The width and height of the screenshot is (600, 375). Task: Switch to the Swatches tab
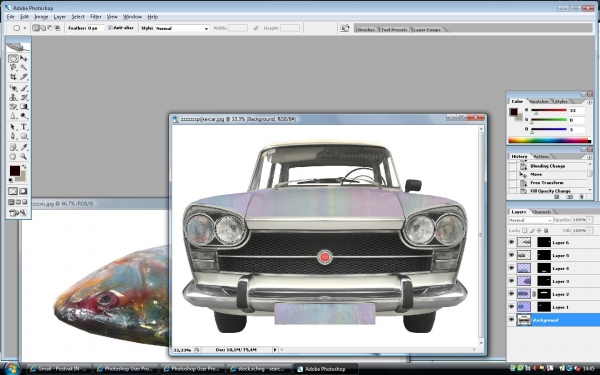click(x=538, y=101)
